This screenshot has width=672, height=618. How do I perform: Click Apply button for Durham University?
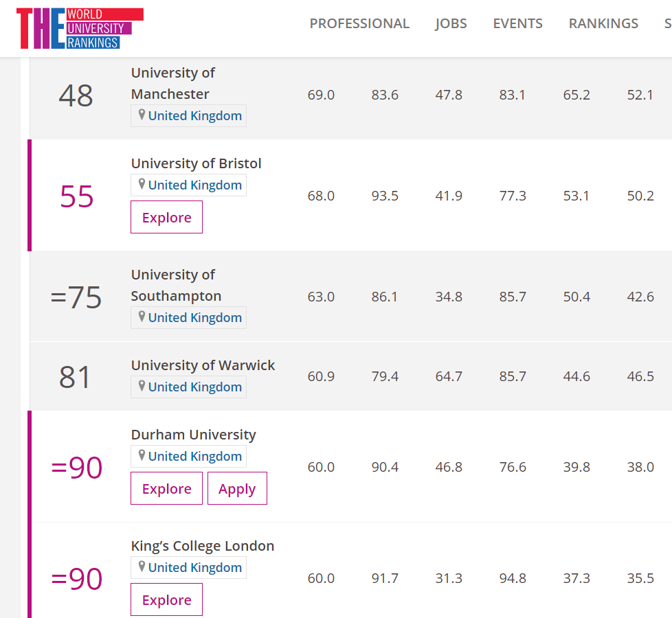(237, 489)
